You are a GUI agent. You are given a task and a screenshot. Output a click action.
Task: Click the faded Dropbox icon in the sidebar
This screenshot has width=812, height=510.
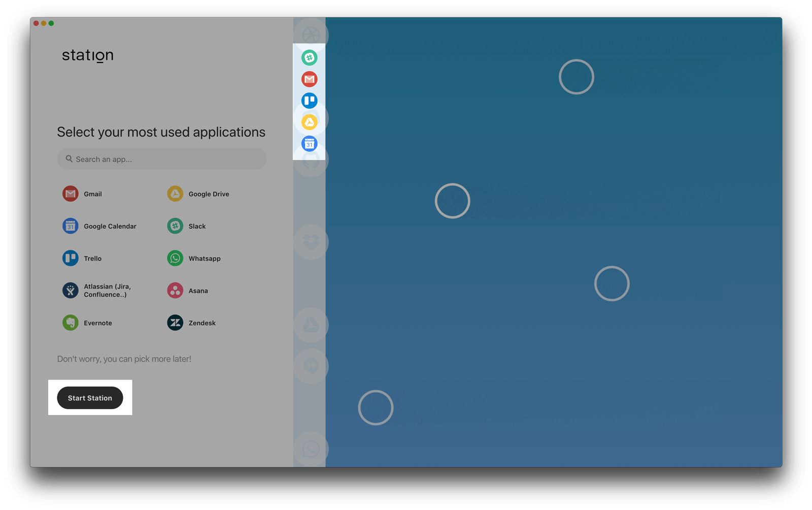(310, 242)
